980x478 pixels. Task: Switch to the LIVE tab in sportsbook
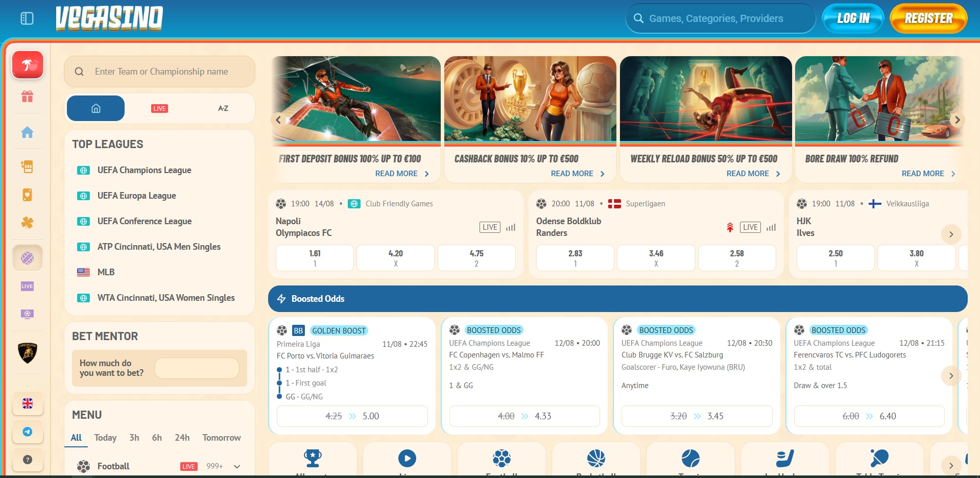(159, 108)
